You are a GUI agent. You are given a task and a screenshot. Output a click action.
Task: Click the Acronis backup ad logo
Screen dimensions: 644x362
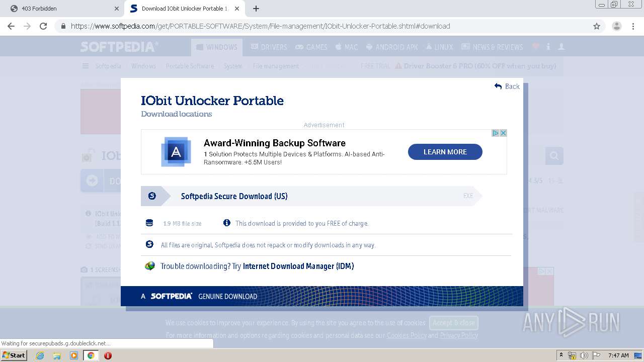[x=176, y=152]
